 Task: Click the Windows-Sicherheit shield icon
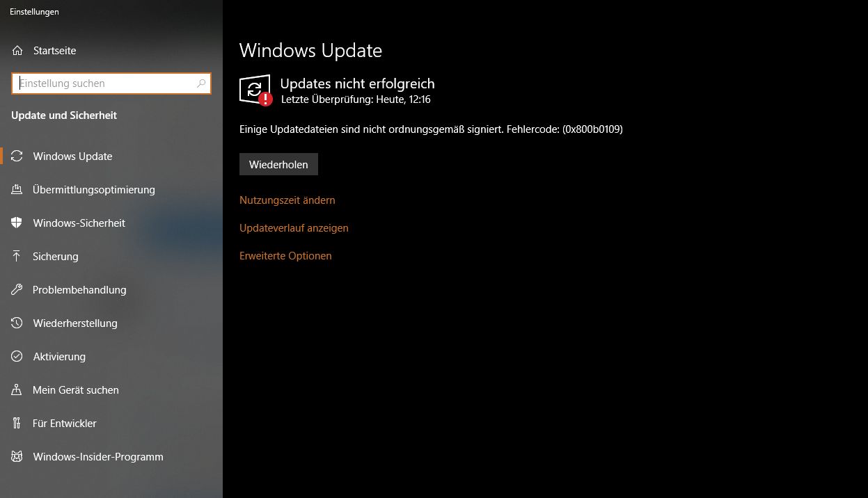click(x=17, y=223)
